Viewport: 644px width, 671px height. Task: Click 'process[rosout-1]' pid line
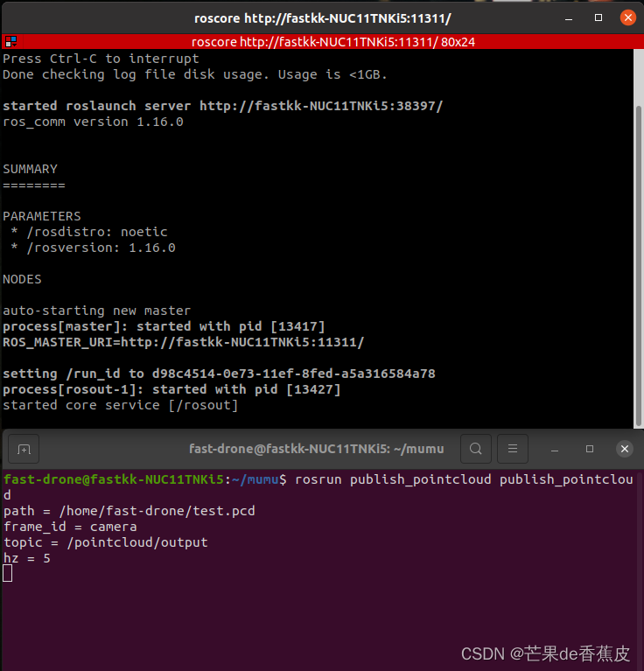click(171, 389)
